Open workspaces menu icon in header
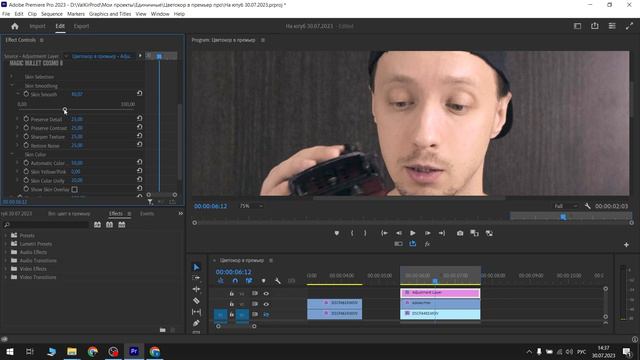The height and width of the screenshot is (360, 640). (x=612, y=26)
